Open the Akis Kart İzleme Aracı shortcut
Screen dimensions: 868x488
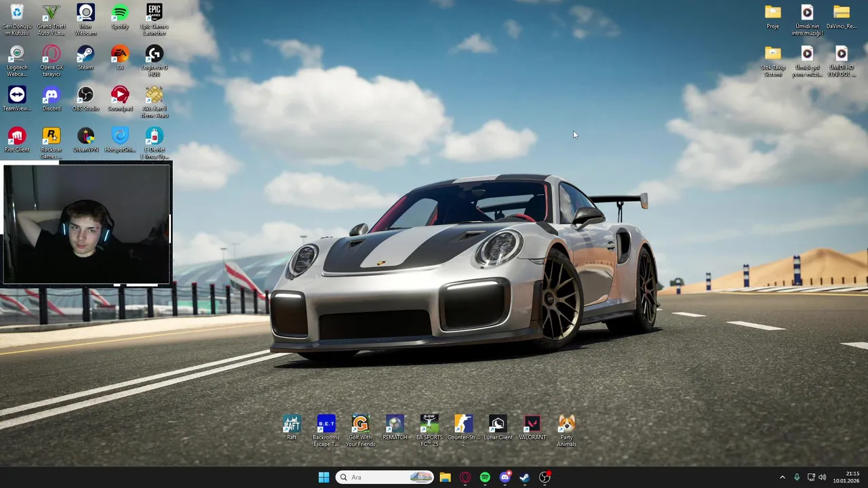[x=154, y=102]
